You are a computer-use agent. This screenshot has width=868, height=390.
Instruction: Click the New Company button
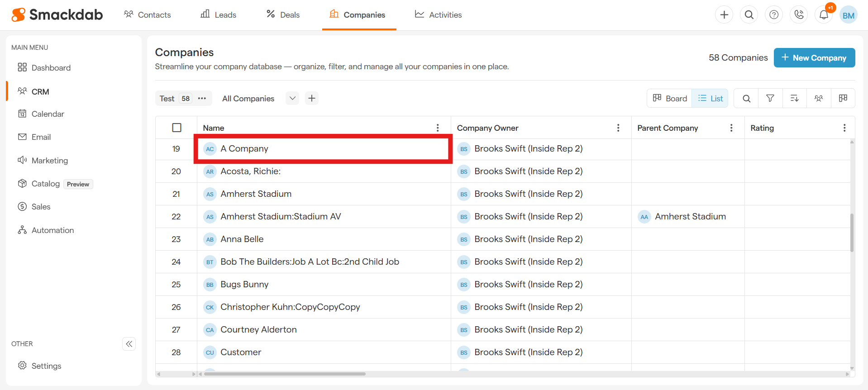[814, 58]
